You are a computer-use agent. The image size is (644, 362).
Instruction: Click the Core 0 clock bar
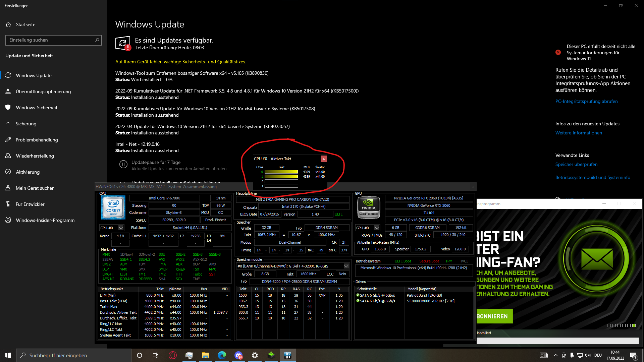(x=281, y=172)
